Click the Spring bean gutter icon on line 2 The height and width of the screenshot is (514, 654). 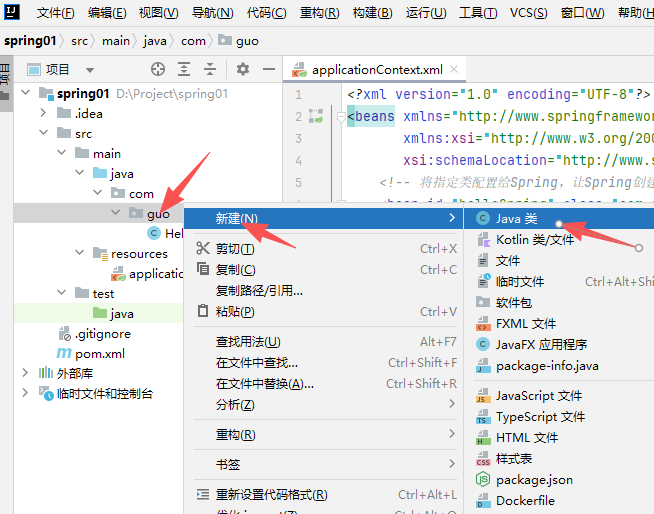pyautogui.click(x=315, y=116)
